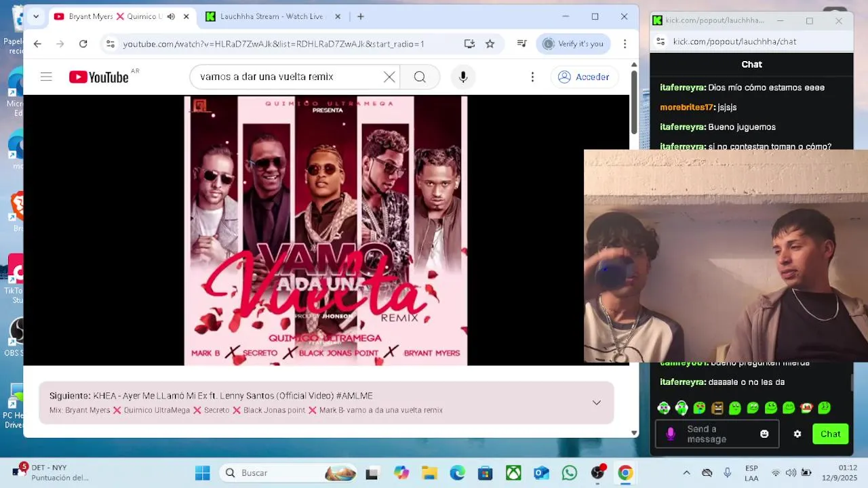Open Copilot from the taskbar
Image resolution: width=868 pixels, height=488 pixels.
(401, 472)
